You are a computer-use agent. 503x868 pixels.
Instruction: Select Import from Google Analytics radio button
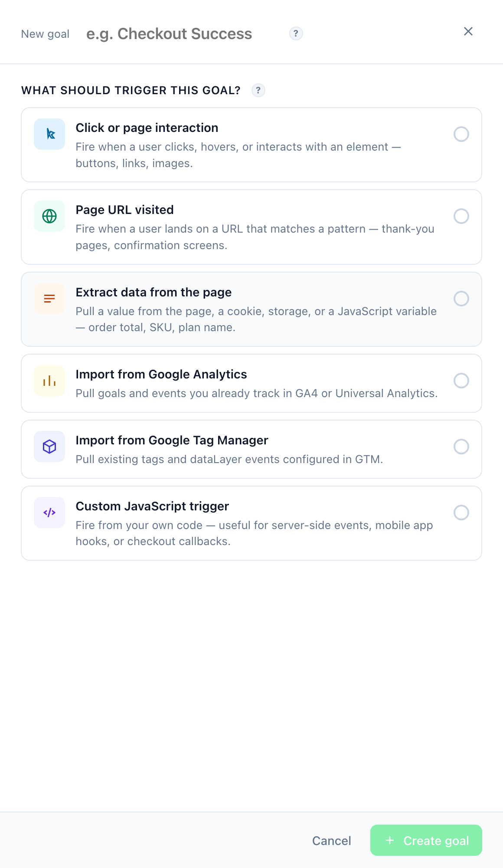(x=461, y=381)
